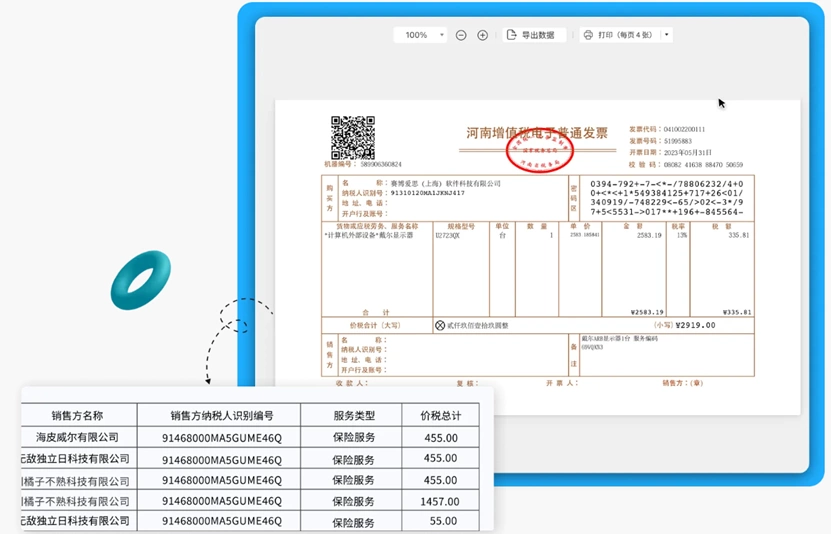Click the password area cipher text block

(x=667, y=198)
